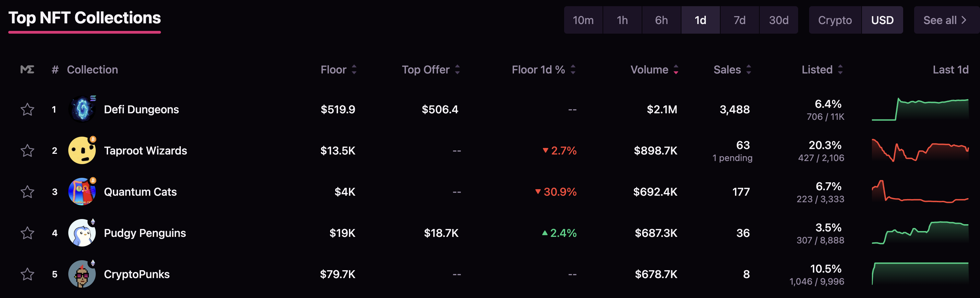Viewport: 980px width, 298px height.
Task: Open the Defi Dungeons collection avatar
Action: point(81,109)
